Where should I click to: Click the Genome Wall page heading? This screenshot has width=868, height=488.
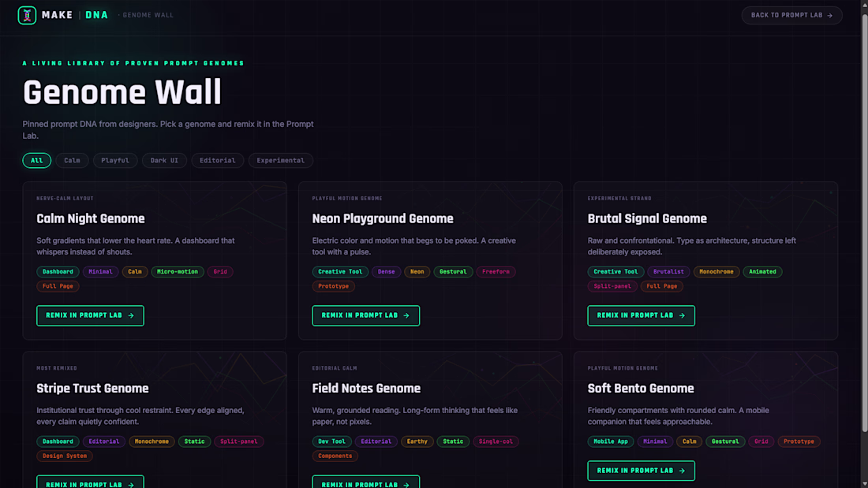tap(122, 92)
